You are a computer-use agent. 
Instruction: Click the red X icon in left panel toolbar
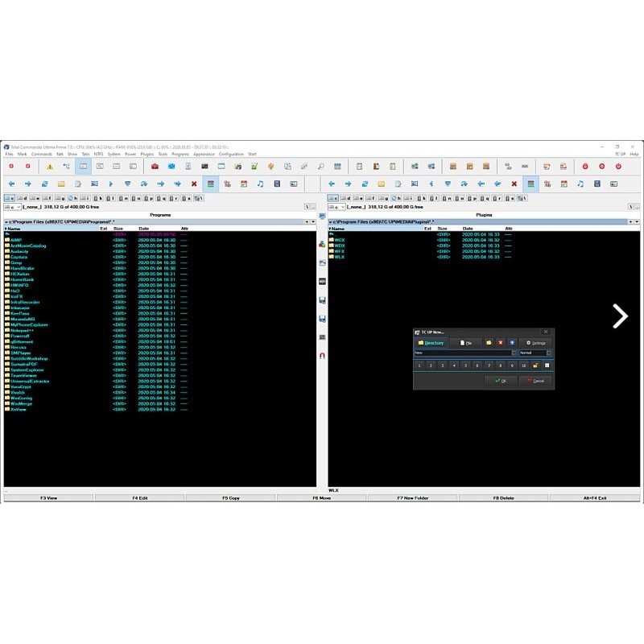tap(194, 184)
